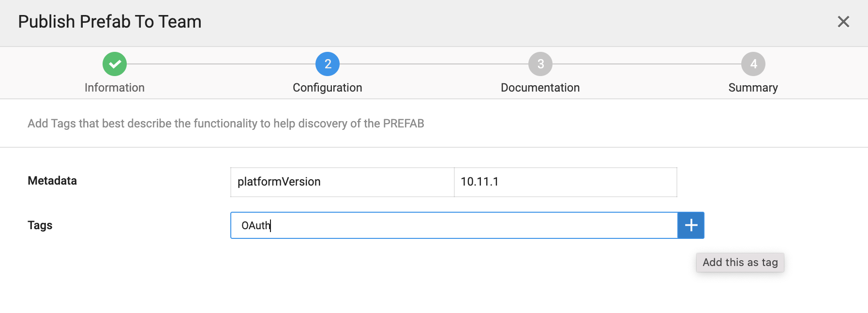Click the 'Add this as tag' tooltip
This screenshot has width=868, height=313.
pyautogui.click(x=740, y=263)
